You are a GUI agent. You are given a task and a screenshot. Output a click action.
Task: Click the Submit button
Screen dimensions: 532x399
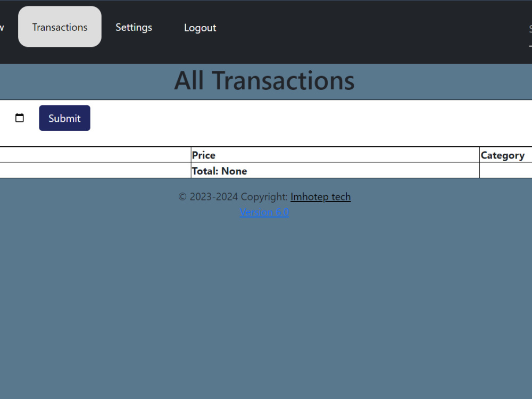pos(64,118)
